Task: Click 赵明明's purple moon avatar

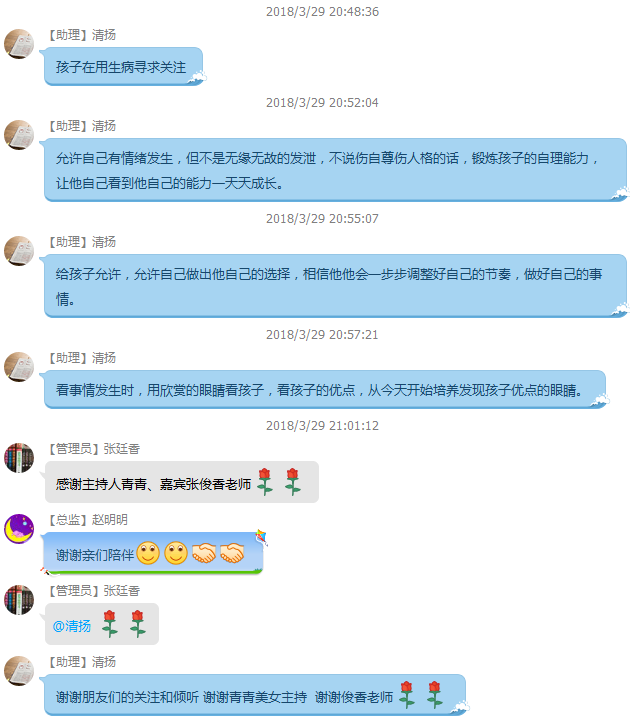Action: (x=19, y=529)
